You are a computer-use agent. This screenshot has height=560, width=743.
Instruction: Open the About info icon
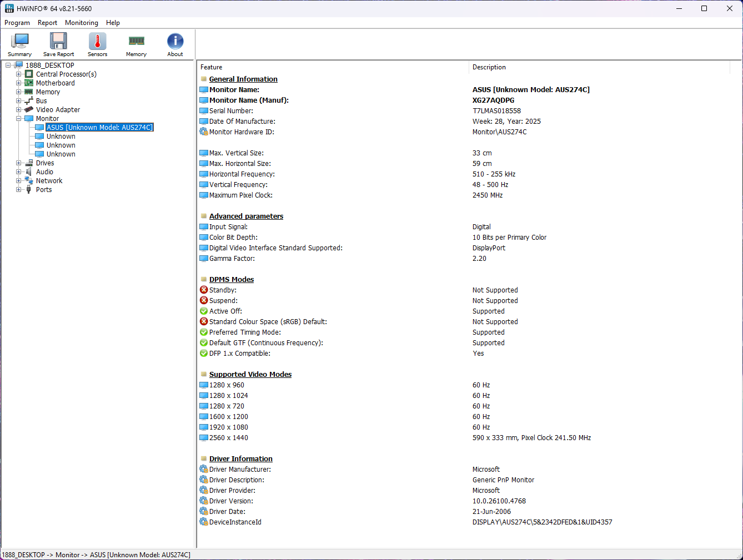tap(175, 42)
